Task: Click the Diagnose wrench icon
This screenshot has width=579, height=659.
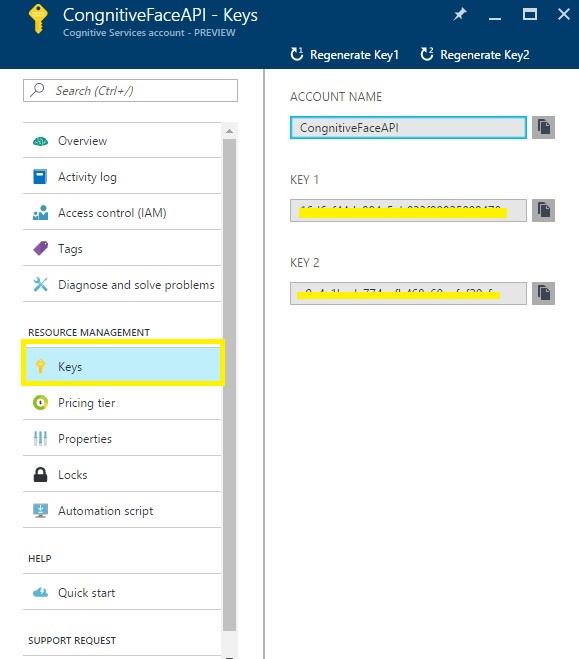Action: click(40, 285)
